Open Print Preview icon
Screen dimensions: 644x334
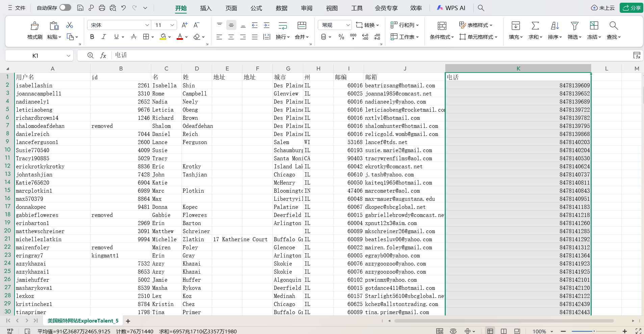pyautogui.click(x=113, y=8)
